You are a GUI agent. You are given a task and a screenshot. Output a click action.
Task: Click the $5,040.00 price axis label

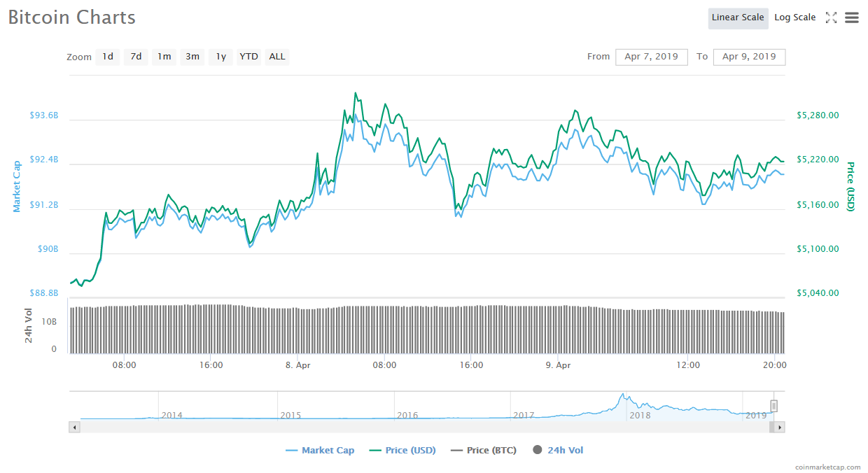[x=818, y=293]
